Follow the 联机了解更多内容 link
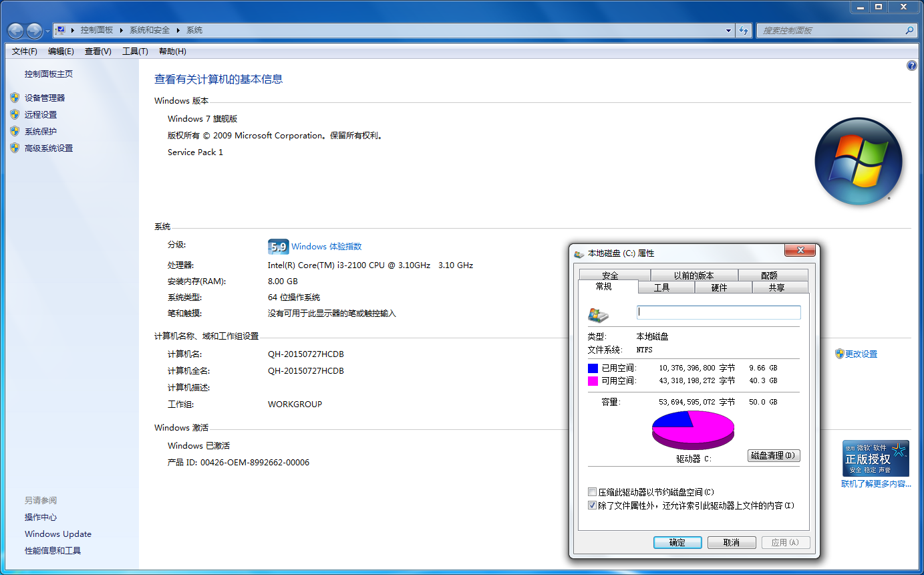924x575 pixels. point(876,484)
